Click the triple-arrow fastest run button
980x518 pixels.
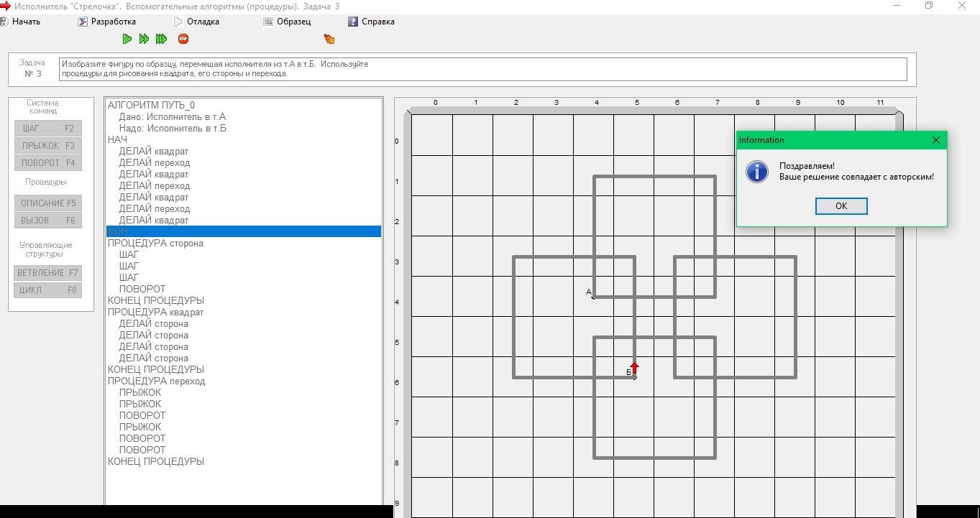pos(162,39)
